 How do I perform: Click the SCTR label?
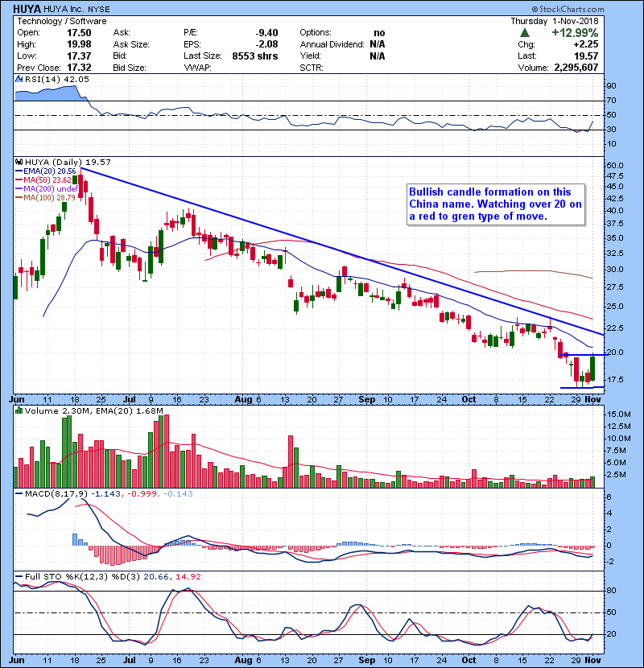(312, 68)
